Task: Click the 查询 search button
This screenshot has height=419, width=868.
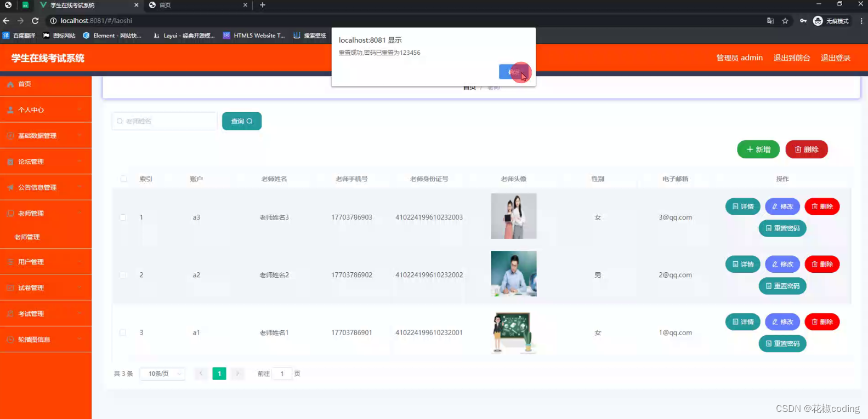Action: coord(242,121)
